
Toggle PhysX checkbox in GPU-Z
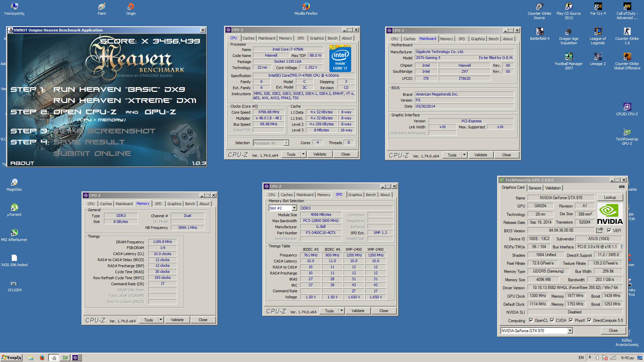(x=571, y=320)
